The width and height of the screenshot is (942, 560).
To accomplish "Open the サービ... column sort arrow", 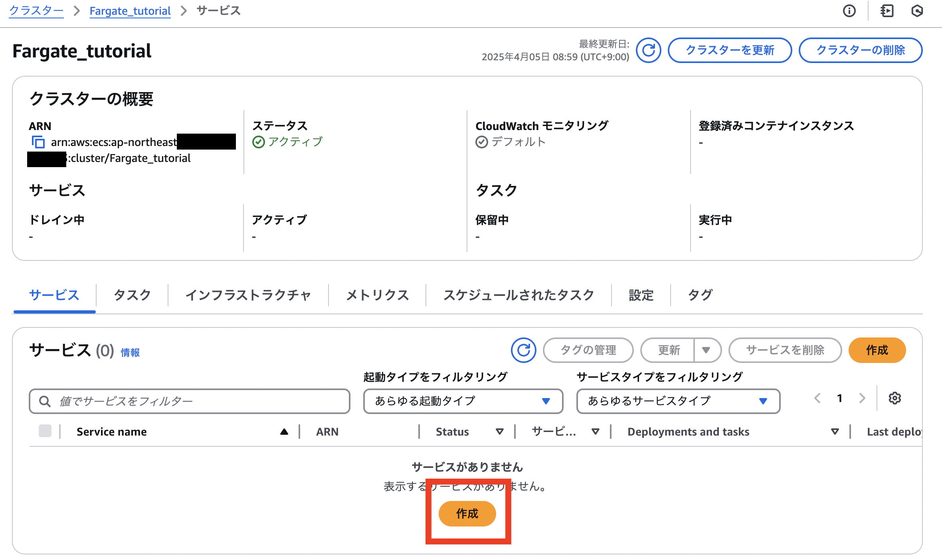I will pyautogui.click(x=595, y=432).
